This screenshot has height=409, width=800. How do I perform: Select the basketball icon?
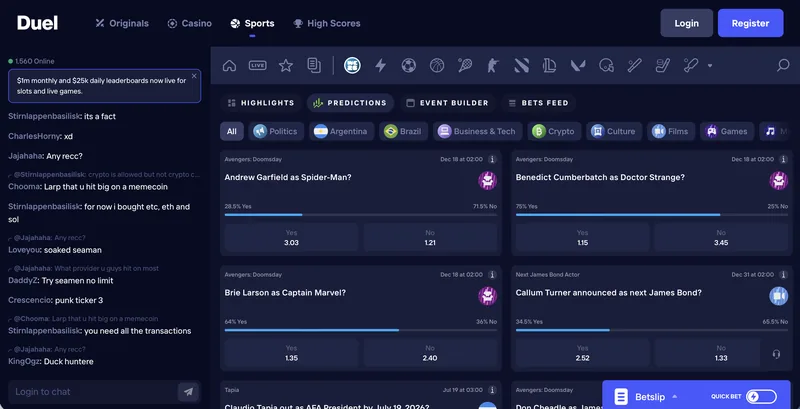click(437, 65)
